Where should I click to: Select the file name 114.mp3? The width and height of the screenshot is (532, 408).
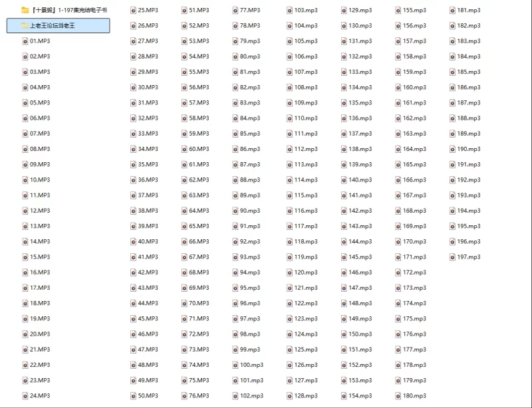[306, 180]
